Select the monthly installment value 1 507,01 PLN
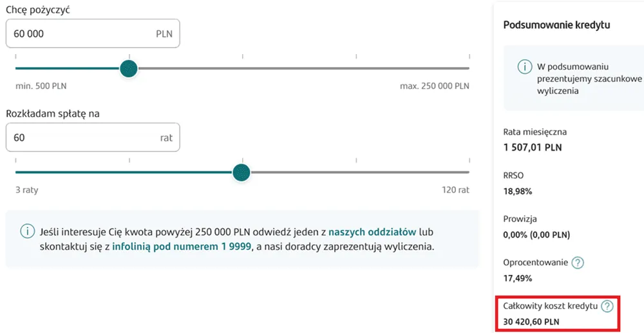Screen dimensions: 644x333 click(533, 147)
